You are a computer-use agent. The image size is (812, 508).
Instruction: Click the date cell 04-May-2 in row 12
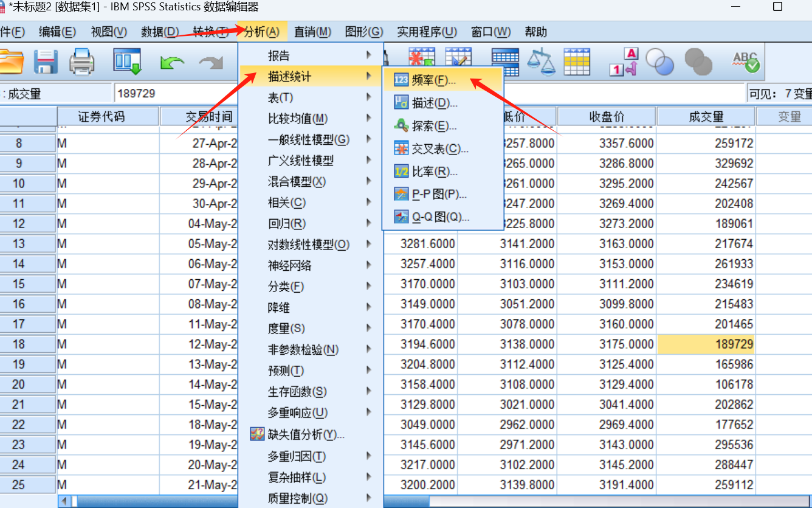tap(199, 224)
